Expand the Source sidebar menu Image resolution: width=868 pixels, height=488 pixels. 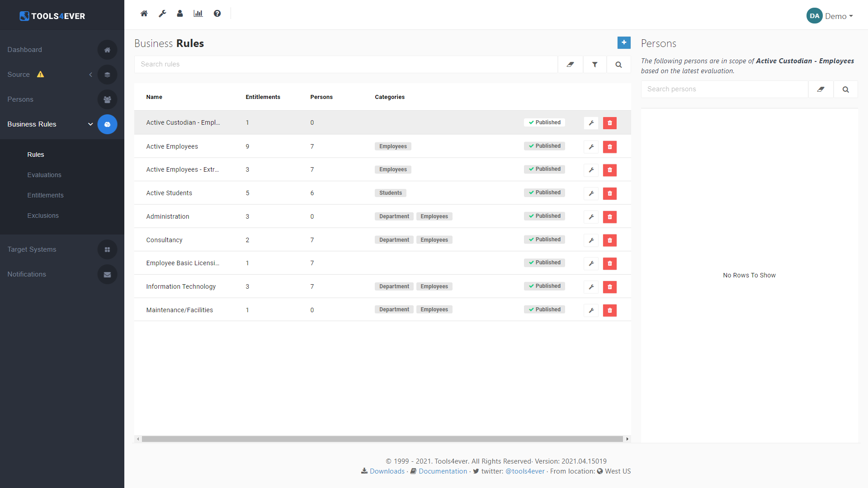pyautogui.click(x=90, y=75)
